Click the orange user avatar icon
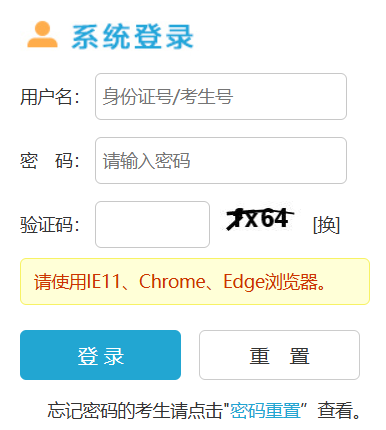386x430 pixels. click(x=42, y=34)
